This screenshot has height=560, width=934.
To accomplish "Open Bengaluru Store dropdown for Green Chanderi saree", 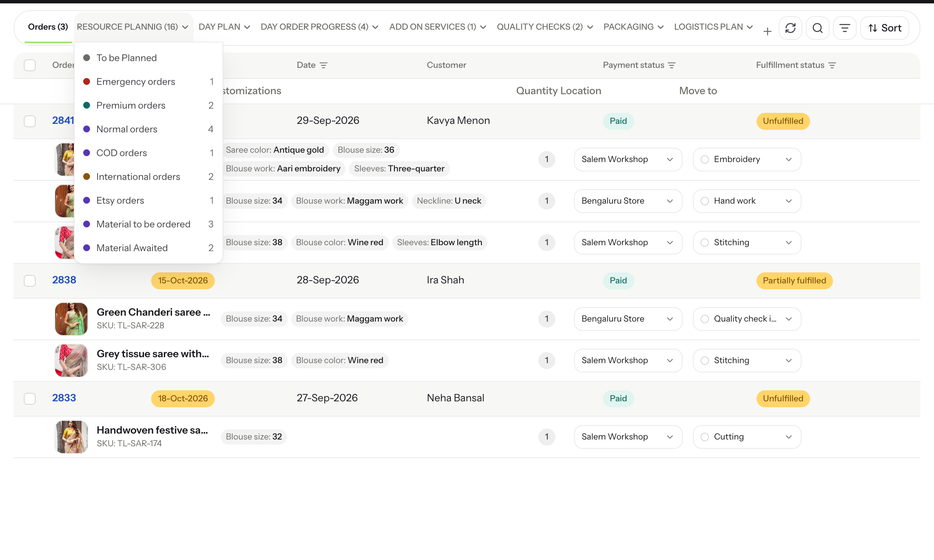I will pyautogui.click(x=628, y=319).
